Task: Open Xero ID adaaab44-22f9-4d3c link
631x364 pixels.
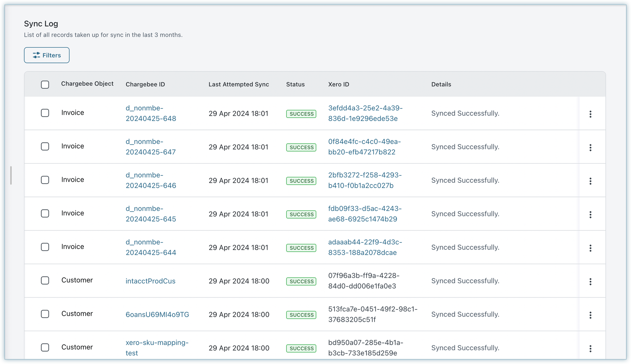Action: tap(365, 247)
